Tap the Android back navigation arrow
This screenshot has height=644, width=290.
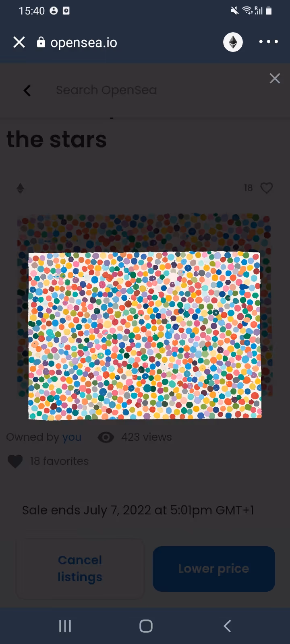pos(227,626)
